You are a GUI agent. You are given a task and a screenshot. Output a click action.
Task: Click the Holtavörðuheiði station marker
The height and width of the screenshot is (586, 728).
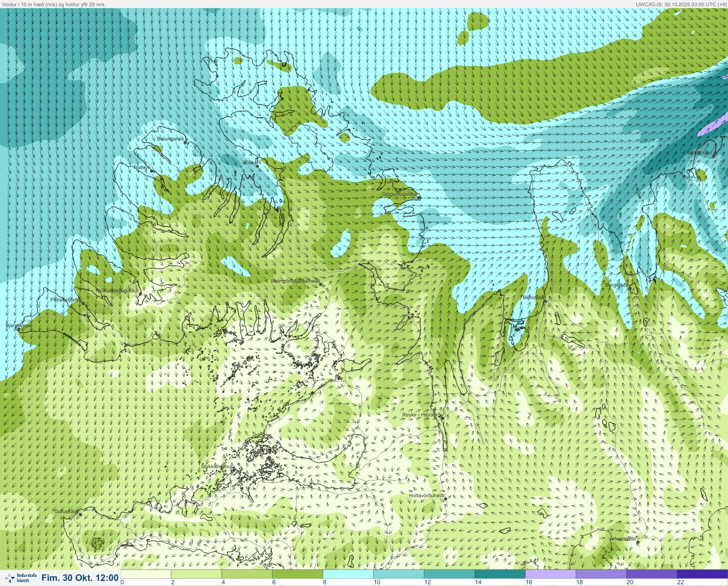coord(445,499)
